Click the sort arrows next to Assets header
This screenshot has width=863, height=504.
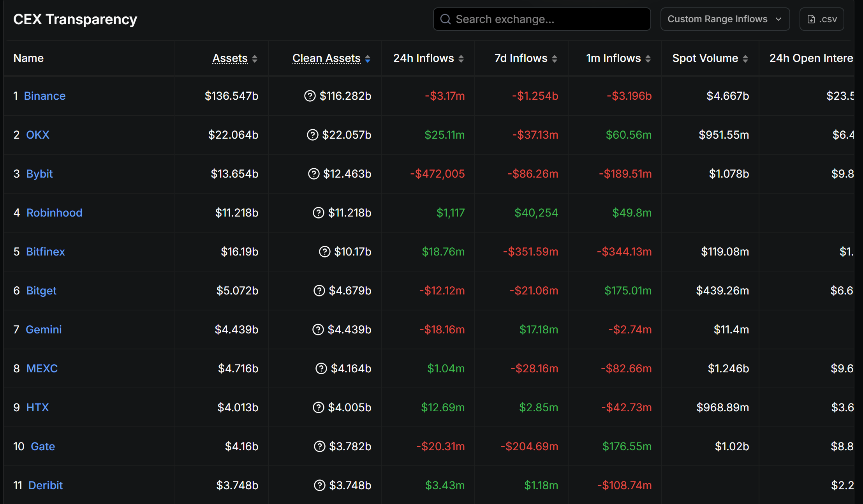click(x=255, y=59)
